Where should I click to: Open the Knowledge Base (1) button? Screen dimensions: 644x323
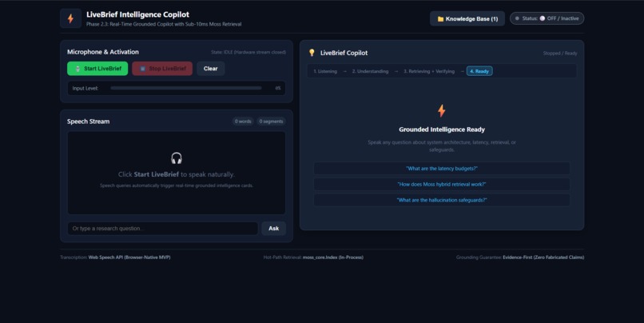coord(467,18)
